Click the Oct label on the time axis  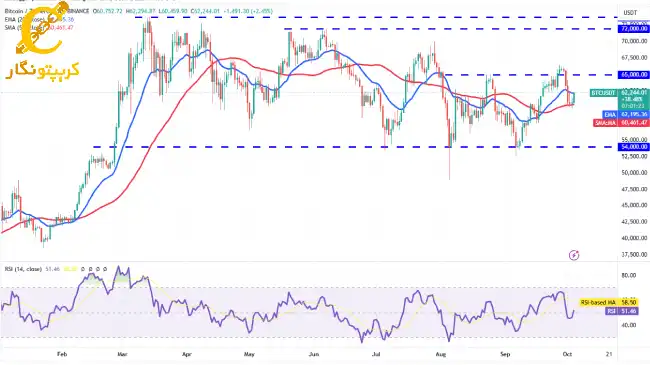[x=568, y=354]
